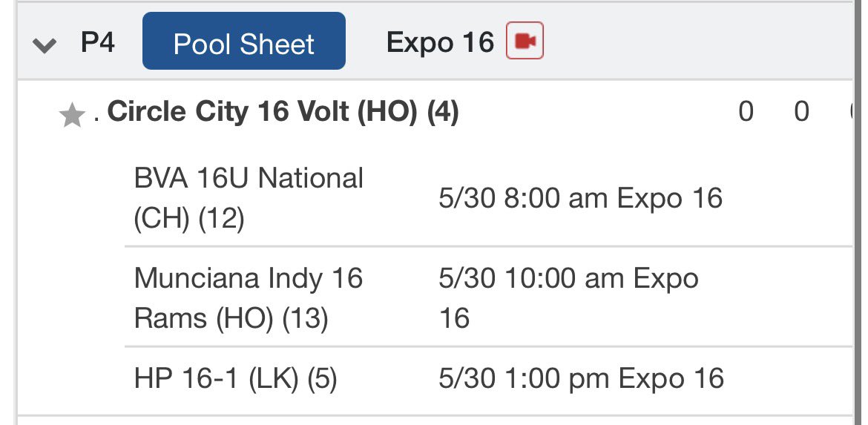Select the 5/30 1:00 pm Expo 16 match time

click(581, 378)
